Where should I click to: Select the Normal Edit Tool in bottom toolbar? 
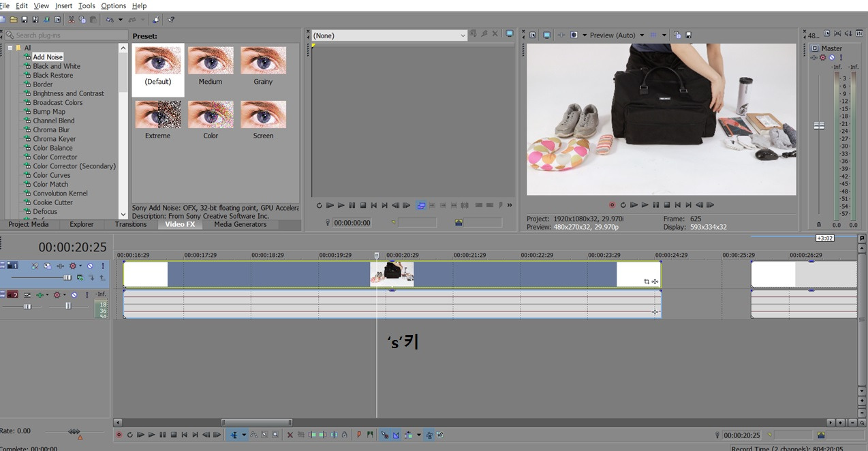pyautogui.click(x=234, y=435)
